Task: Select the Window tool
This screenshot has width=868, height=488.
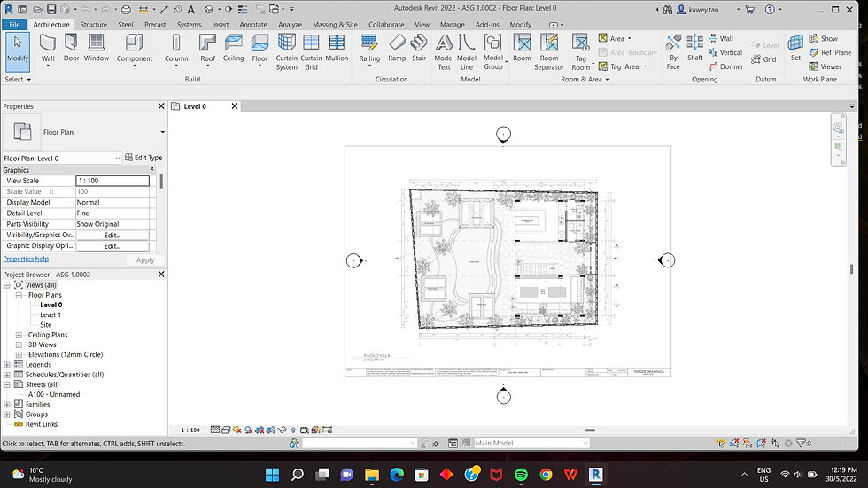Action: (x=97, y=48)
